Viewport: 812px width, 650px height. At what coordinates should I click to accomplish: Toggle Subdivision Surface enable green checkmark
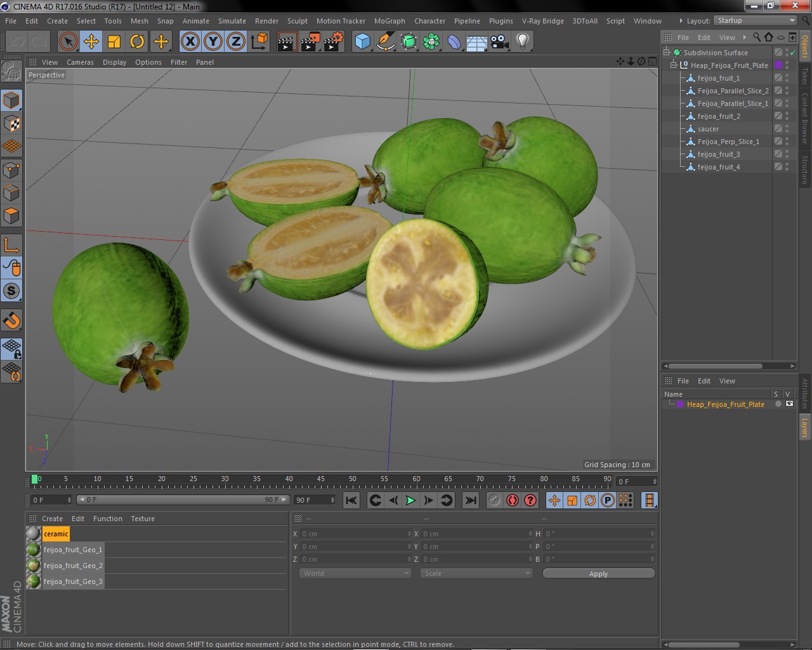[x=792, y=53]
